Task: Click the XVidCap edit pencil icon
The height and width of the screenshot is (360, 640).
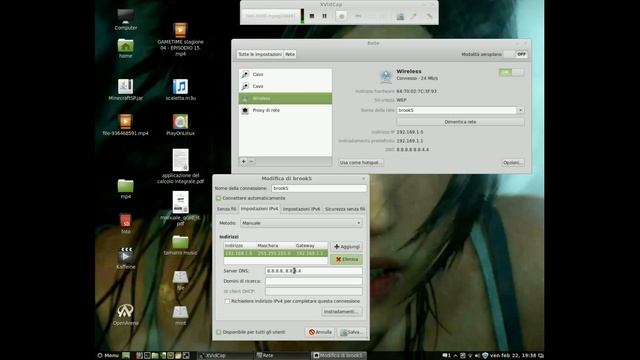Action: [x=413, y=16]
